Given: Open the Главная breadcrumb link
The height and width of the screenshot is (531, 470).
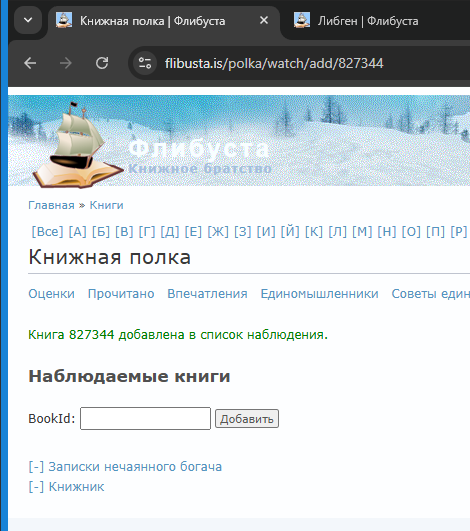Looking at the screenshot, I should pyautogui.click(x=51, y=205).
